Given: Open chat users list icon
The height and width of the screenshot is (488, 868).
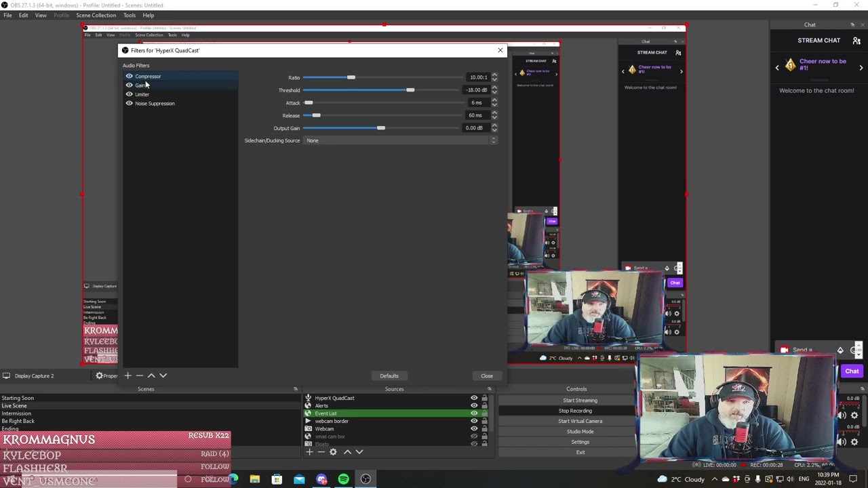Looking at the screenshot, I should coord(856,41).
